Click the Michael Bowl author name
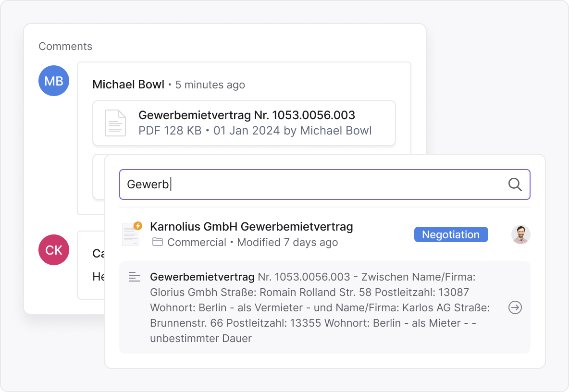 [128, 85]
